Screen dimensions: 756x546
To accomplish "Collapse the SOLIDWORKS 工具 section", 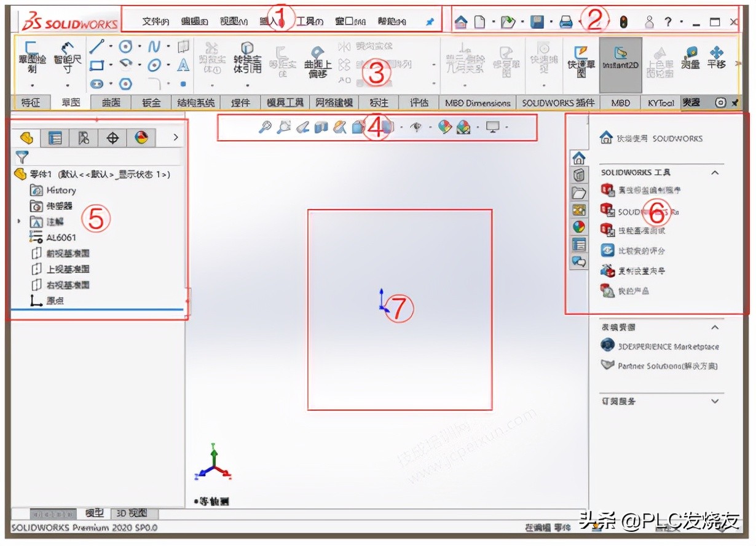I will pos(715,173).
